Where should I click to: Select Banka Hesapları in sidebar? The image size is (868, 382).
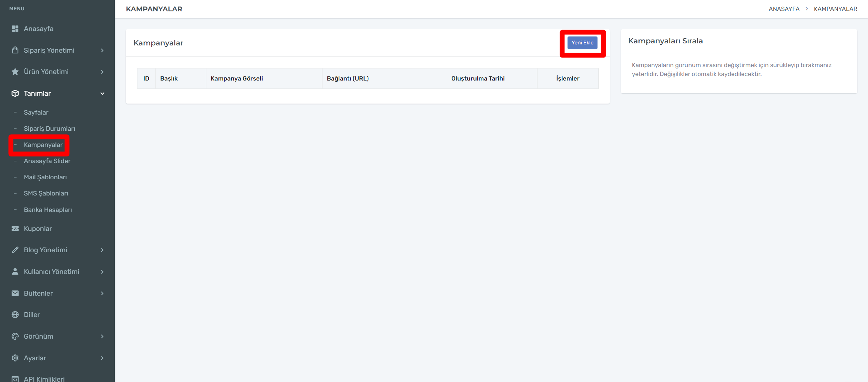tap(48, 210)
